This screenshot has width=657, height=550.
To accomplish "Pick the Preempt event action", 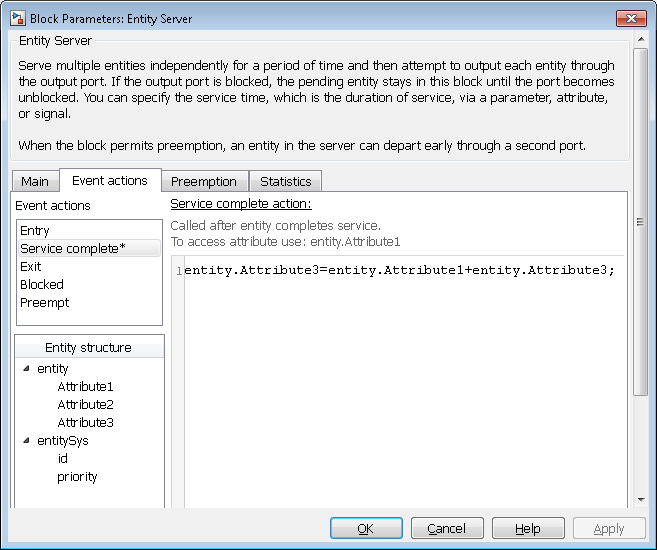I will (x=45, y=303).
